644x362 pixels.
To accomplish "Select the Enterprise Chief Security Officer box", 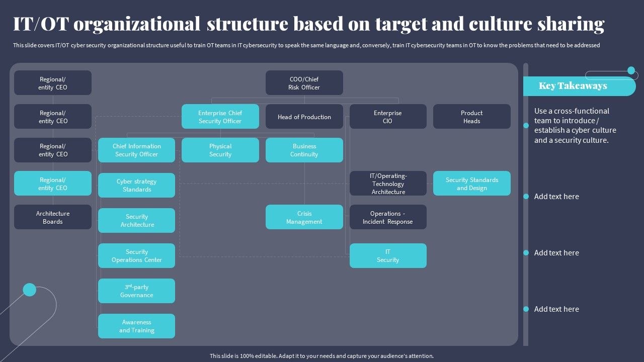I will coord(220,117).
